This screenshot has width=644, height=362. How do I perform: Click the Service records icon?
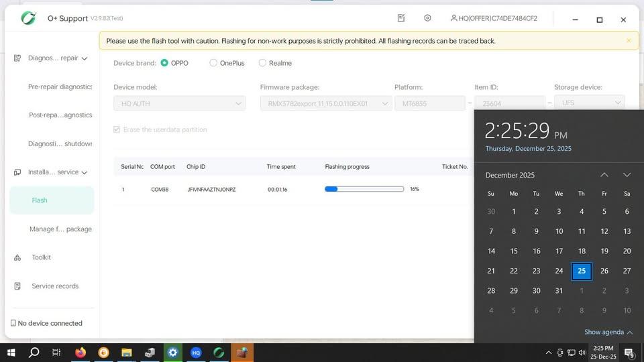(17, 286)
